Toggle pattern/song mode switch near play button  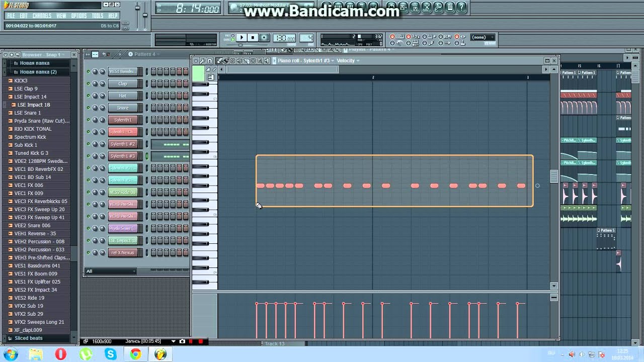click(x=233, y=38)
